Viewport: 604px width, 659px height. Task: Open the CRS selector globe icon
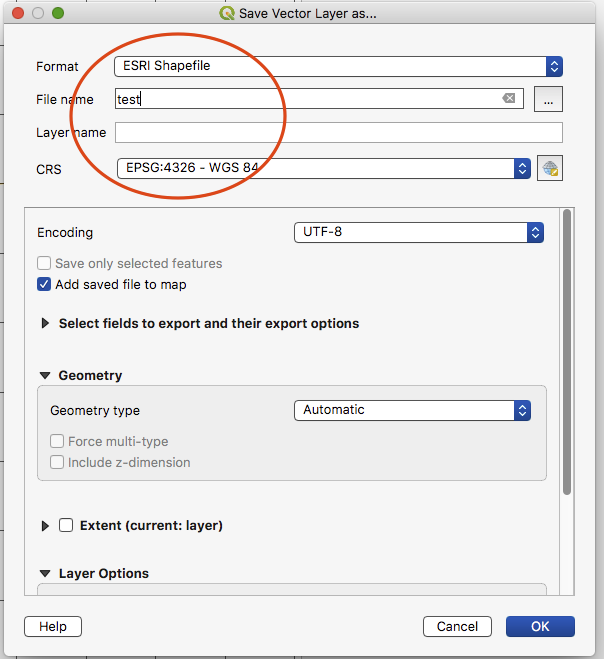tap(550, 168)
